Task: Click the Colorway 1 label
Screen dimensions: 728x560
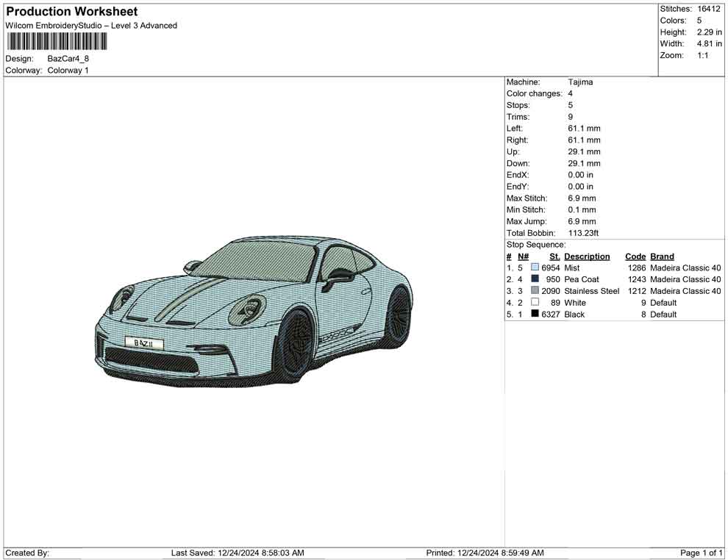Action: click(x=68, y=71)
